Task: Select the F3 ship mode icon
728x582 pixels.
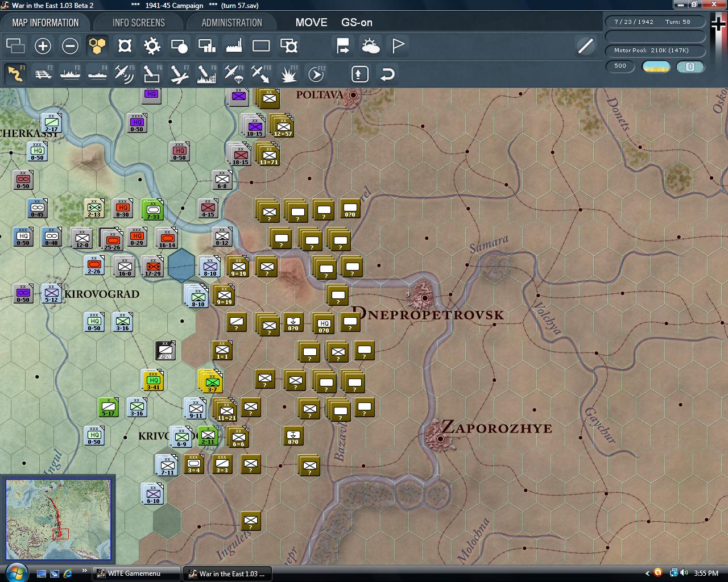Action: (70, 74)
